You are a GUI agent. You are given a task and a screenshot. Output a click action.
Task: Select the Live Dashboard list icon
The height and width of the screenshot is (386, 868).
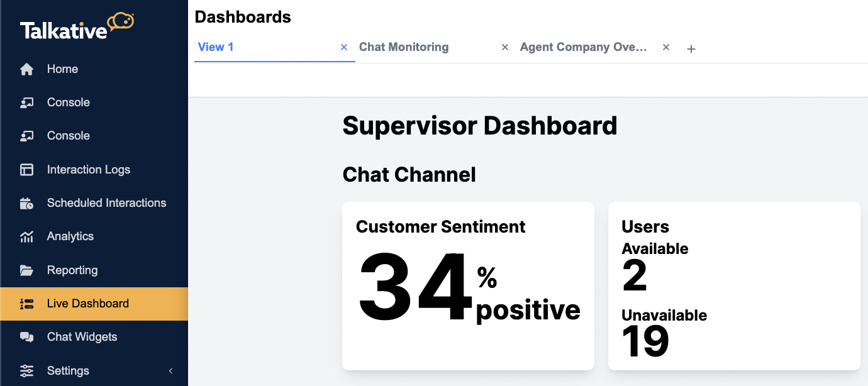26,304
